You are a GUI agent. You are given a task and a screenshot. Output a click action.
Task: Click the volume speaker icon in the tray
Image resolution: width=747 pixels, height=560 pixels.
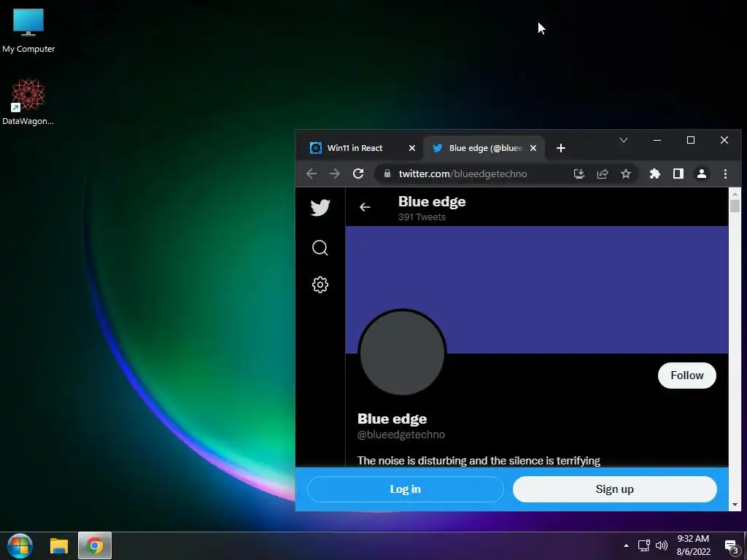tap(662, 545)
